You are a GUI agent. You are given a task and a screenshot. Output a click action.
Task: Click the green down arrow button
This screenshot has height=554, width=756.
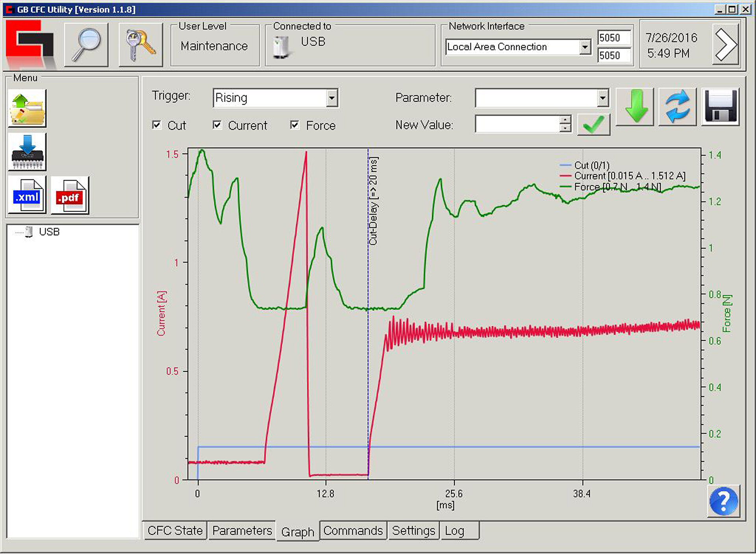pyautogui.click(x=635, y=107)
